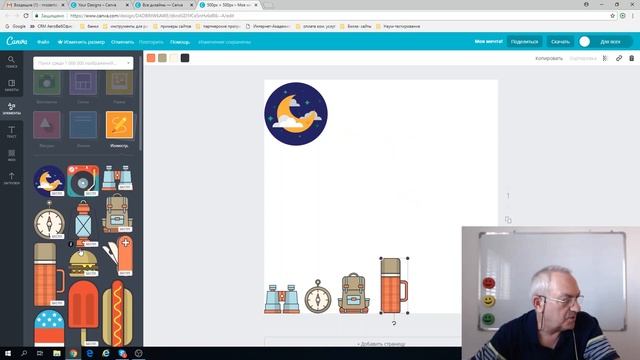640x360 pixels.
Task: Click the Скачать button
Action: click(x=560, y=42)
